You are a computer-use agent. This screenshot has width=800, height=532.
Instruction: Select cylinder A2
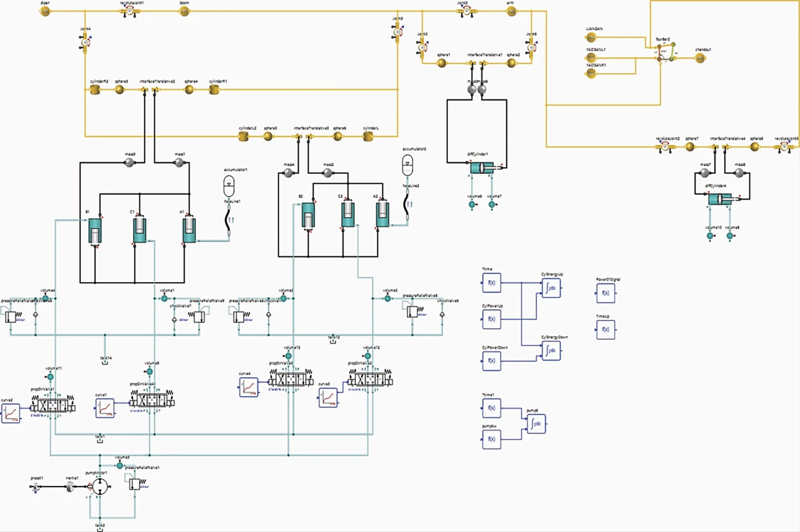(x=383, y=214)
